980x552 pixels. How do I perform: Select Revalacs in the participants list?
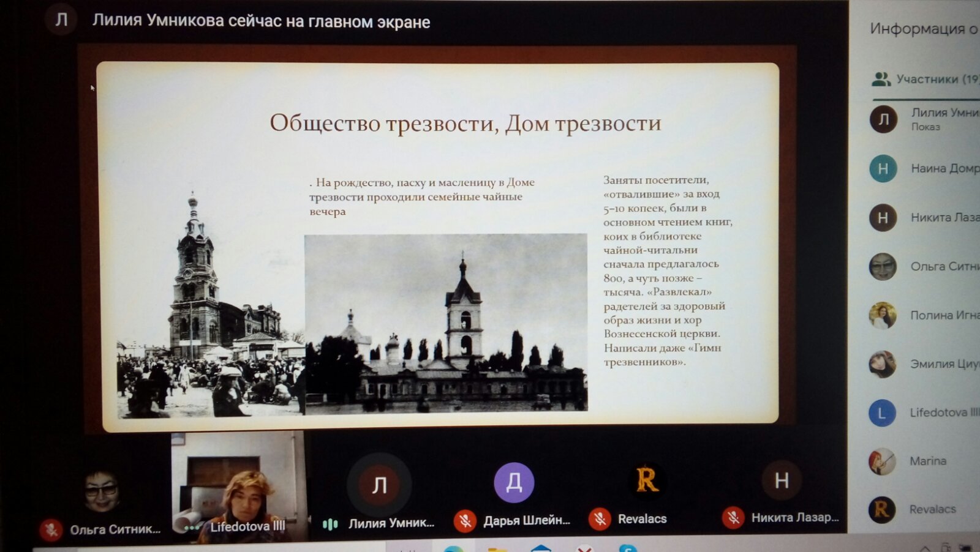(x=924, y=509)
